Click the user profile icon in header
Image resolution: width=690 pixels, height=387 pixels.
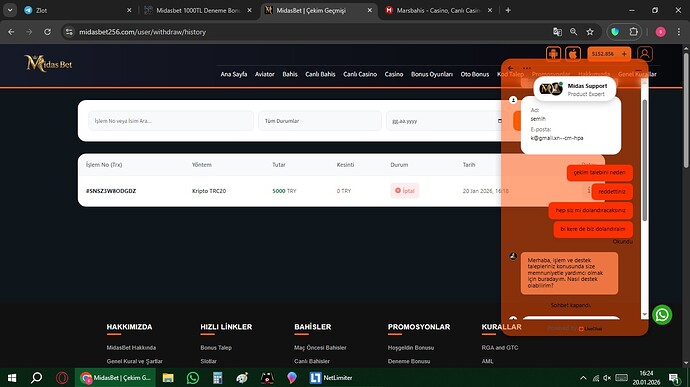point(645,54)
